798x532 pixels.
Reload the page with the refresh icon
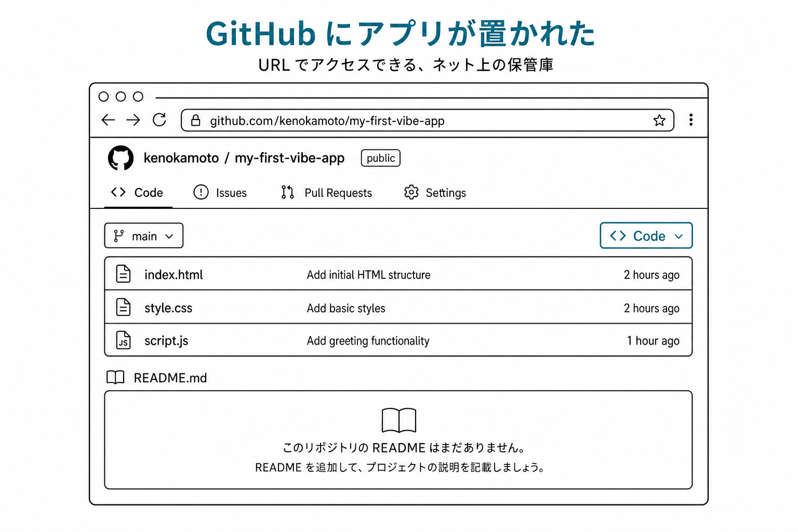point(159,120)
